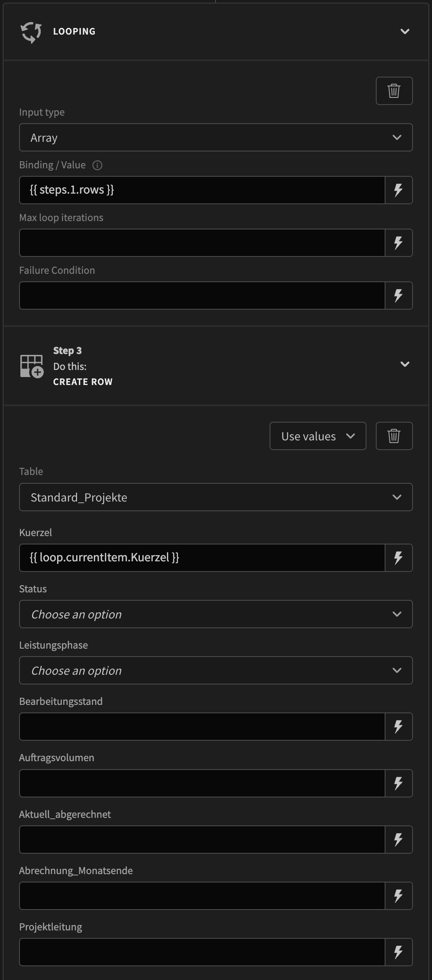Click the lightning icon beside Binding/Value

(x=398, y=190)
